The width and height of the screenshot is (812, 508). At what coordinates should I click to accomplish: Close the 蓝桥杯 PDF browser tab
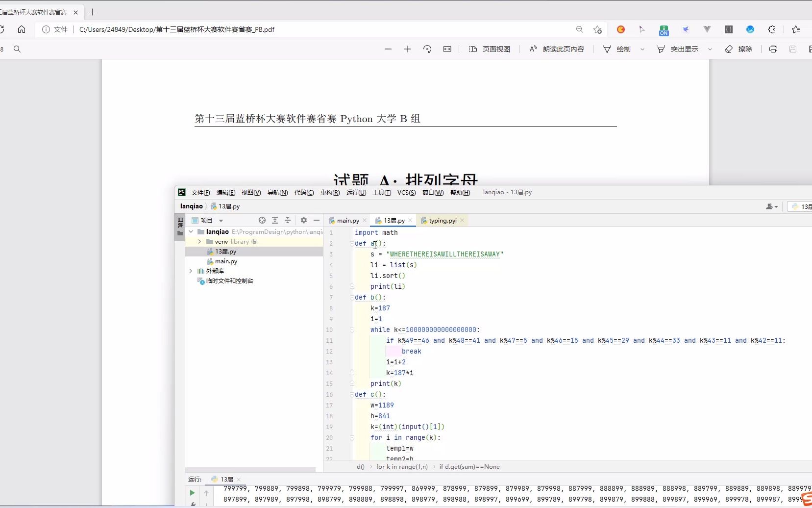click(75, 12)
